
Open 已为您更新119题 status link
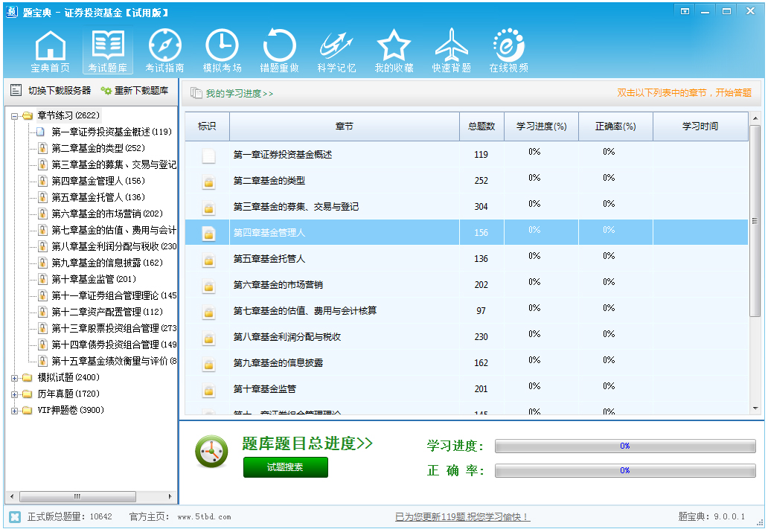[x=462, y=517]
